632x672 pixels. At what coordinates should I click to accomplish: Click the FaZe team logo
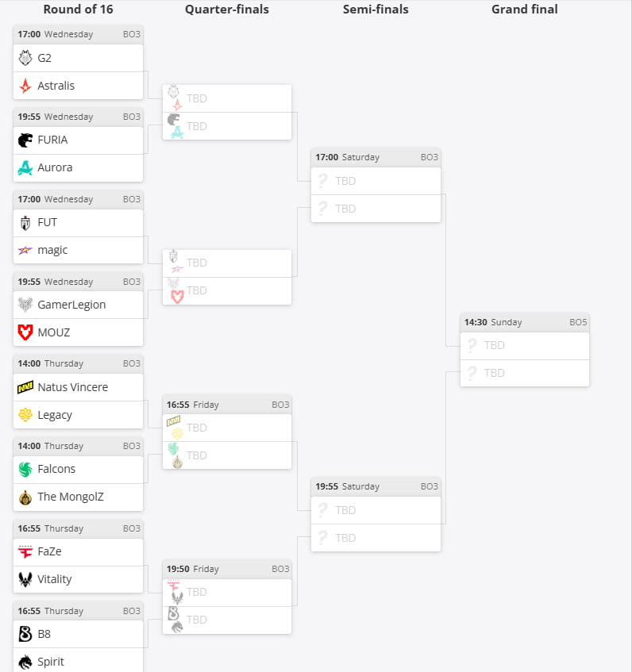[25, 551]
